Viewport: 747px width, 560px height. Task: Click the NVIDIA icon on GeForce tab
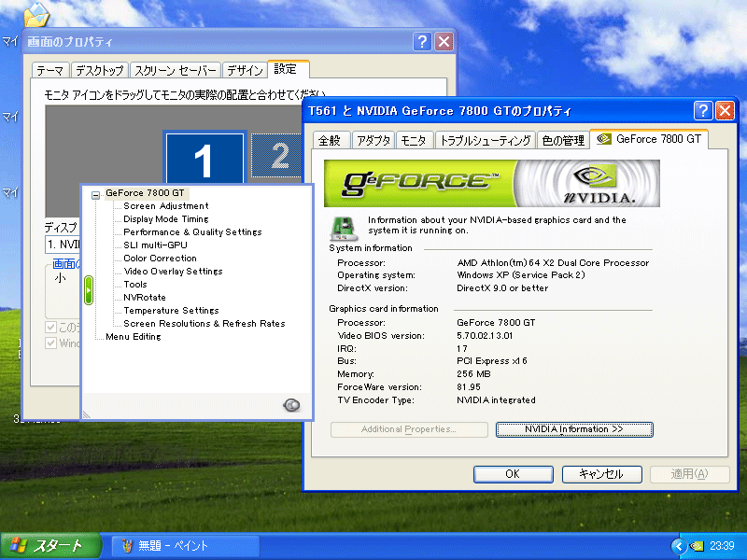coord(604,138)
